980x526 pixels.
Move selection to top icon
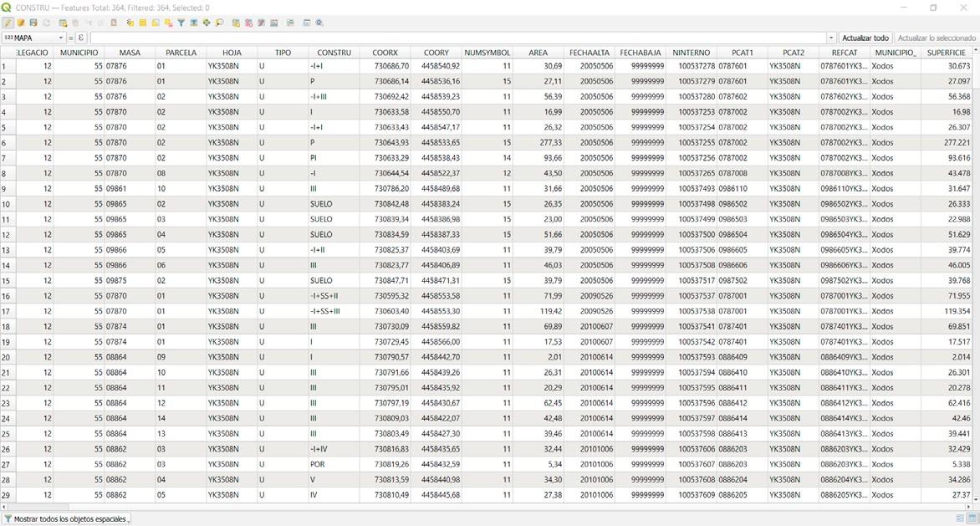194,23
